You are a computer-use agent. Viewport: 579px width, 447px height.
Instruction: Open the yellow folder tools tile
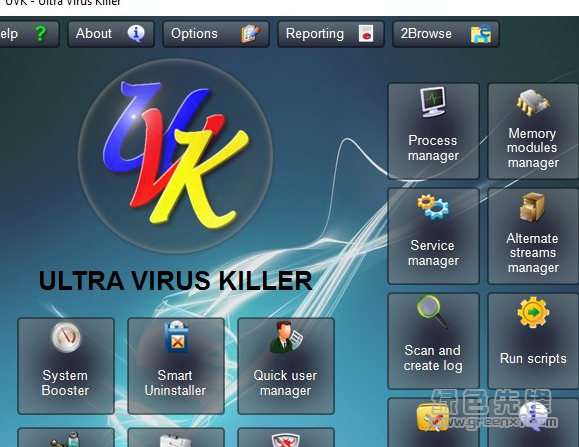[433, 423]
